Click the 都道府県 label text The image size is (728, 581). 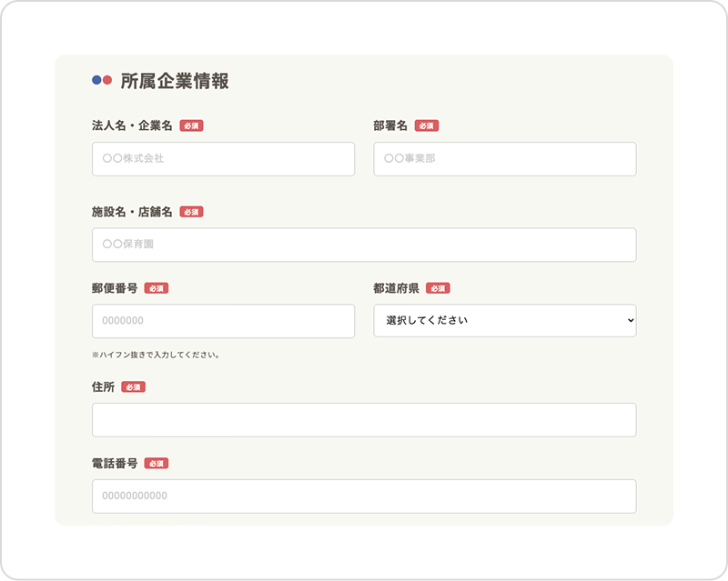point(396,288)
